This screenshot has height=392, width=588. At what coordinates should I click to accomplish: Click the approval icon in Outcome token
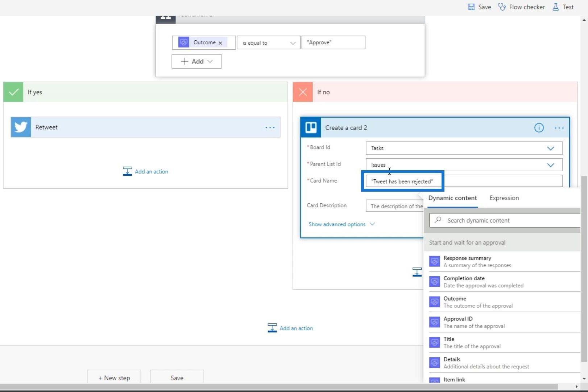[x=184, y=42]
